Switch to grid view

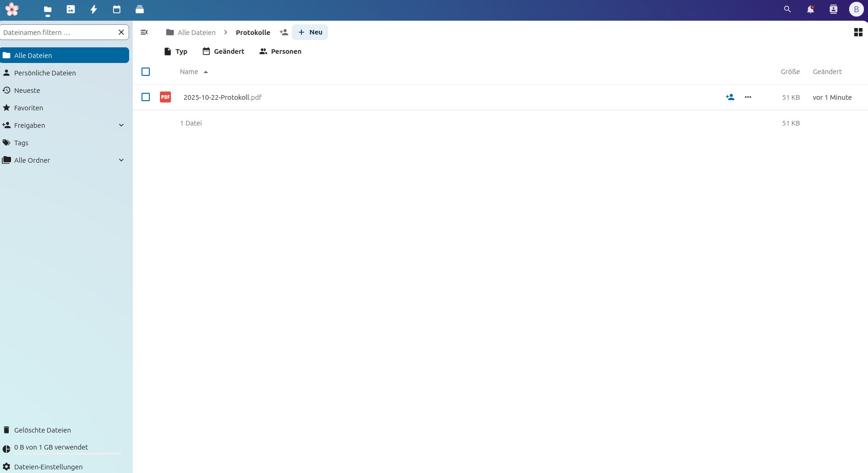pyautogui.click(x=858, y=32)
